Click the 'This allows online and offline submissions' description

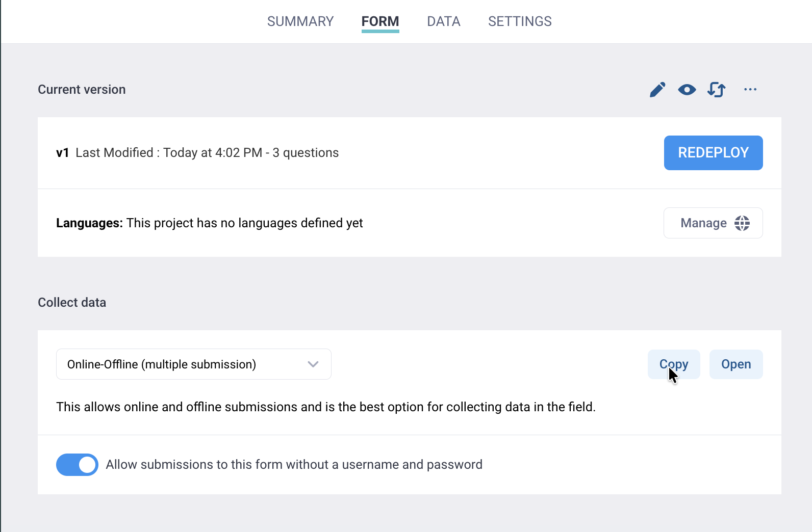tap(326, 407)
